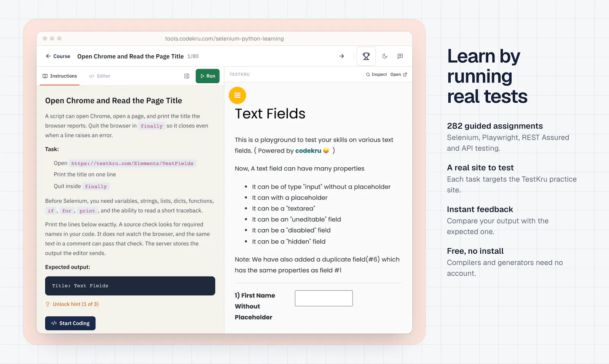Click "It can be a "hidden" field" bullet

coord(289,242)
